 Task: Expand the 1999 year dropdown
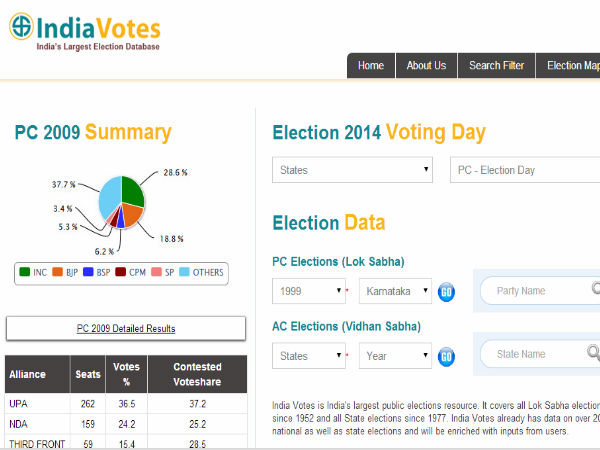[x=309, y=292]
